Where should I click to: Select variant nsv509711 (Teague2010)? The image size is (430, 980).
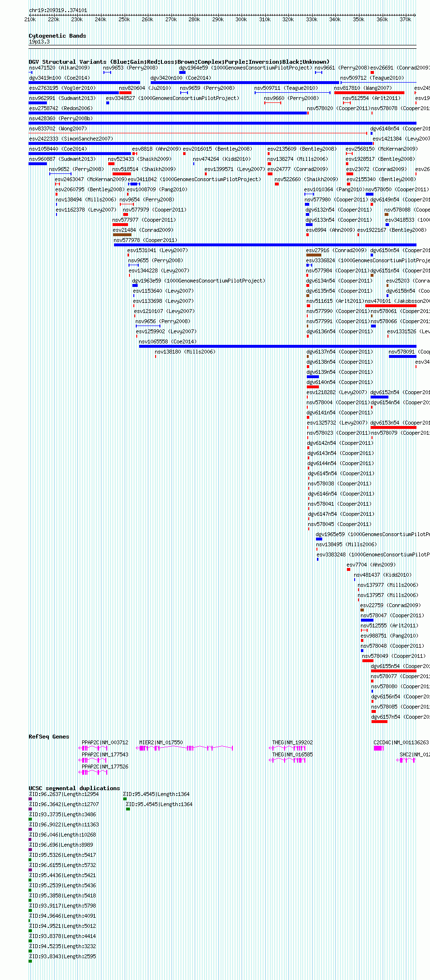286,88
